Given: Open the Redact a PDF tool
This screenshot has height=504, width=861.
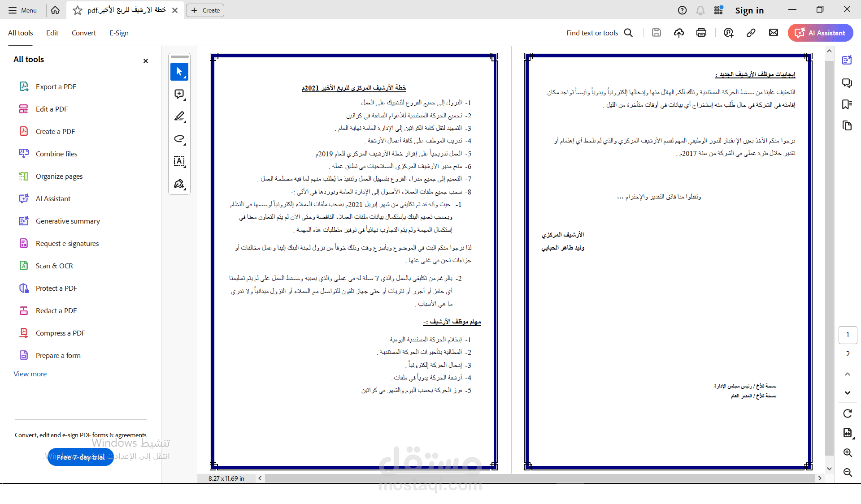Looking at the screenshot, I should tap(48, 310).
